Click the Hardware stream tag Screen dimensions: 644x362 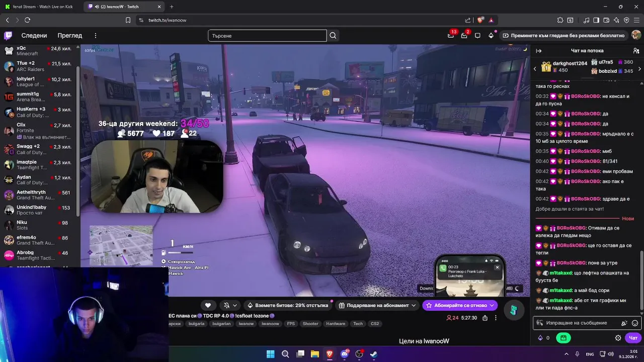pos(336,324)
